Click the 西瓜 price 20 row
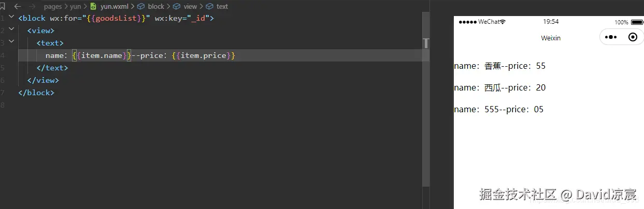 pyautogui.click(x=499, y=88)
